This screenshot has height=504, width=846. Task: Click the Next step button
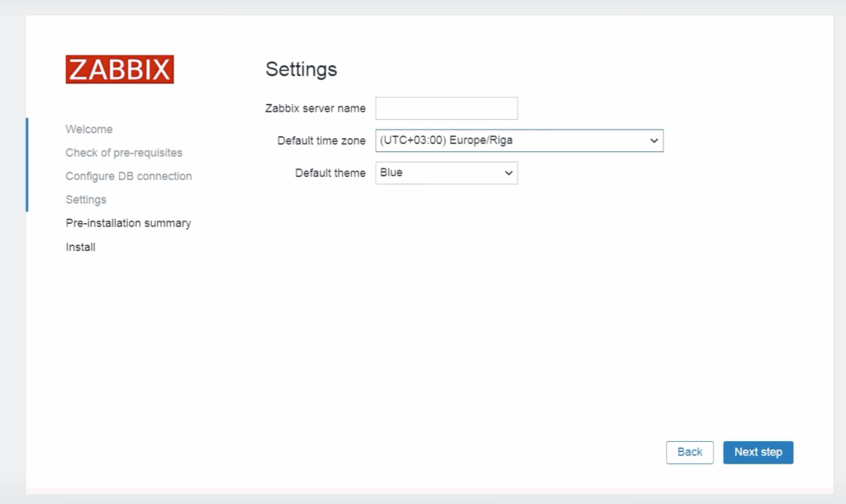758,452
